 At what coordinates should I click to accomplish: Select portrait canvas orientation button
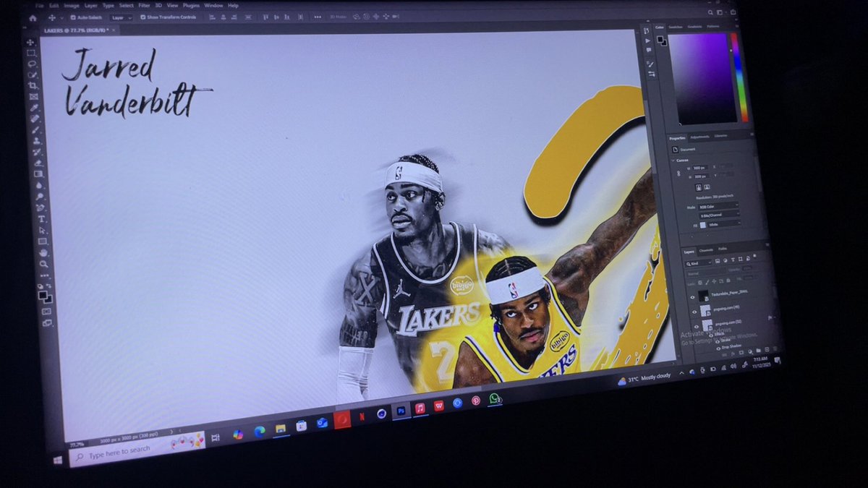[x=698, y=187]
